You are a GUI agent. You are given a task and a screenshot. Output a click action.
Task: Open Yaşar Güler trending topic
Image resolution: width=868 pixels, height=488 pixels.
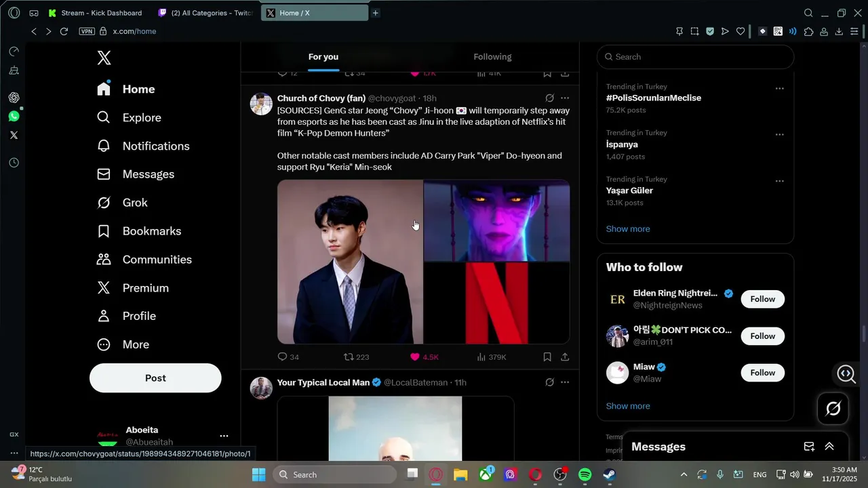point(629,190)
